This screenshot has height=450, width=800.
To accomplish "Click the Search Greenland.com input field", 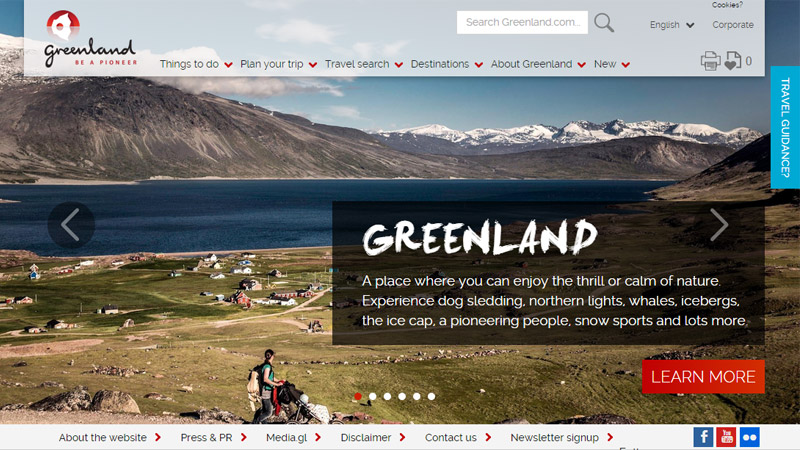I will 522,22.
